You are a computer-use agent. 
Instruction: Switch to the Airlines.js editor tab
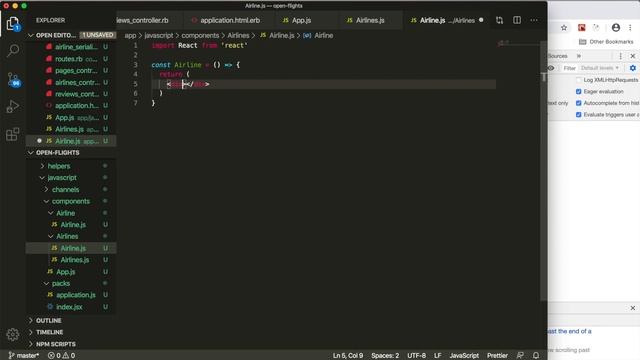click(x=370, y=20)
